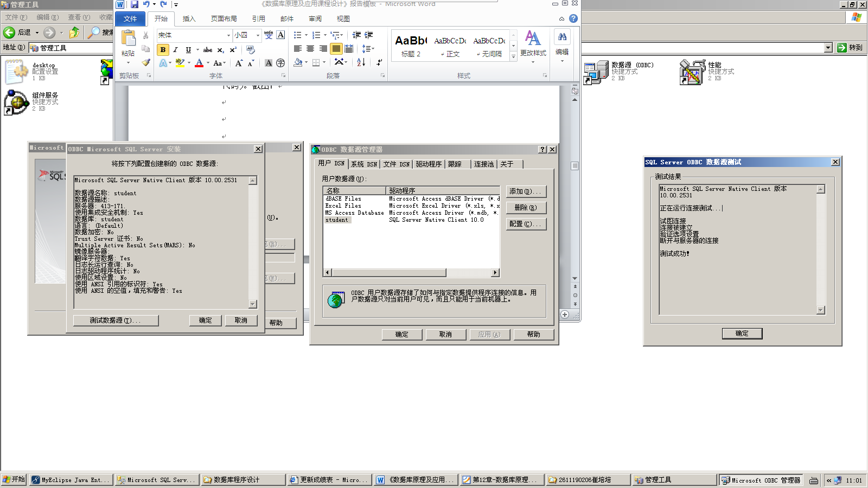The height and width of the screenshot is (488, 868).
Task: Click 添加 button in ODBC administrator
Action: (x=526, y=191)
